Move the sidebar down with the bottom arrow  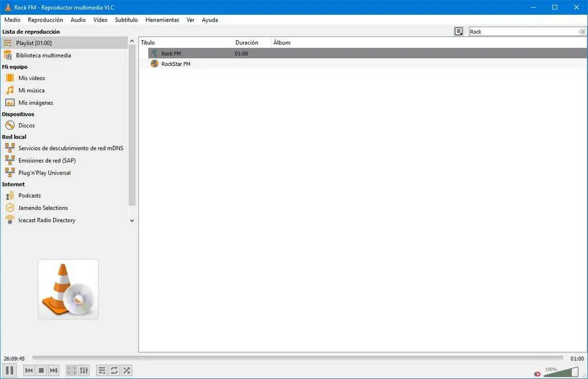132,220
